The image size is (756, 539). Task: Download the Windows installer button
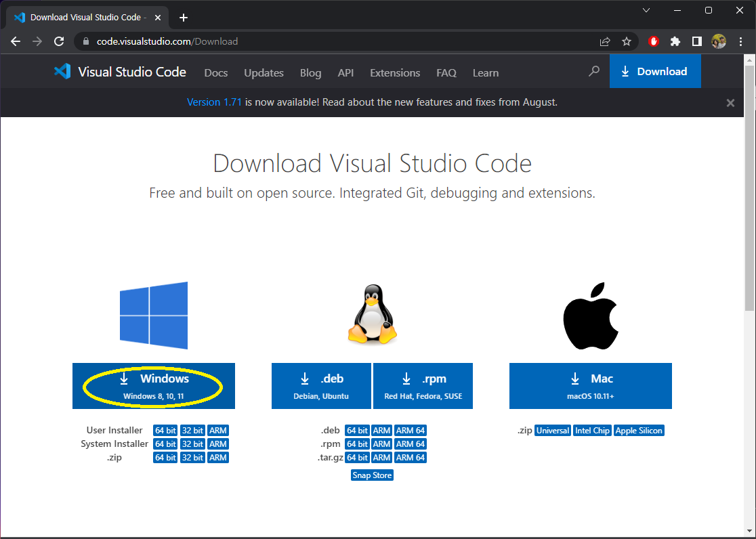[x=153, y=386]
